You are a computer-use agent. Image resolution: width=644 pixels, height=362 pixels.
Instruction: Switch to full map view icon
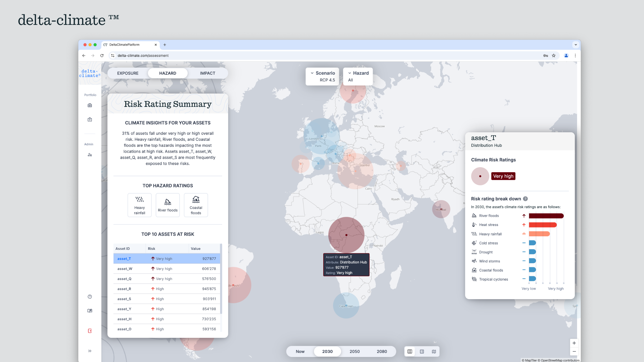(434, 351)
